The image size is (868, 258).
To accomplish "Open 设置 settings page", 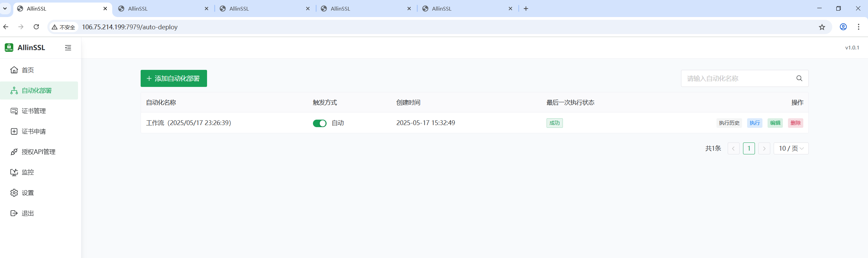I will pos(39,193).
